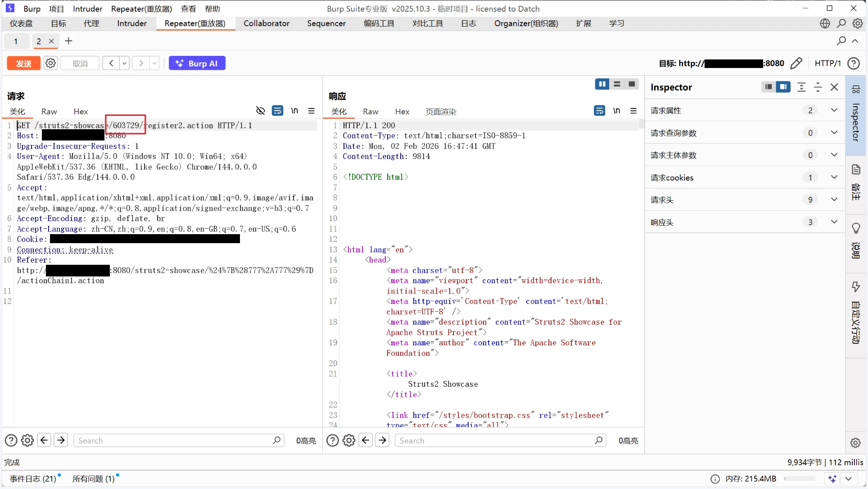The image size is (868, 489).
Task: Open 事件日志 (21) event log
Action: coord(33,479)
